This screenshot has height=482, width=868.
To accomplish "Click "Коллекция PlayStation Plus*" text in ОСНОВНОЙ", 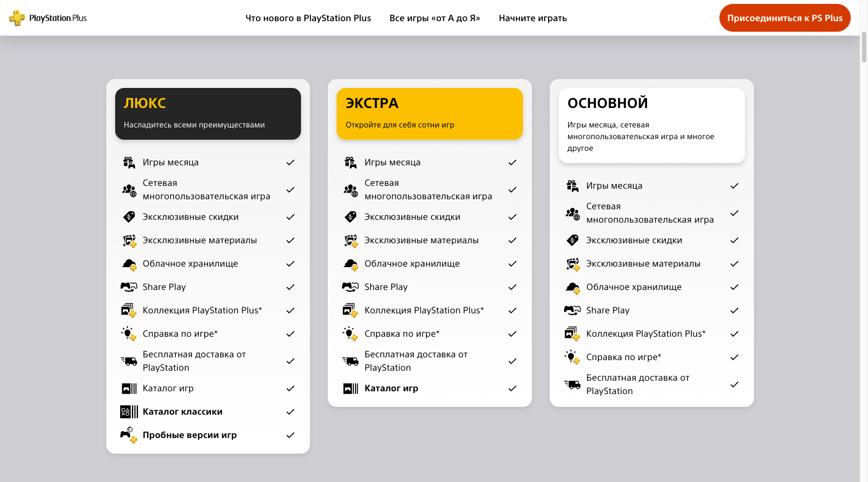I will [646, 334].
